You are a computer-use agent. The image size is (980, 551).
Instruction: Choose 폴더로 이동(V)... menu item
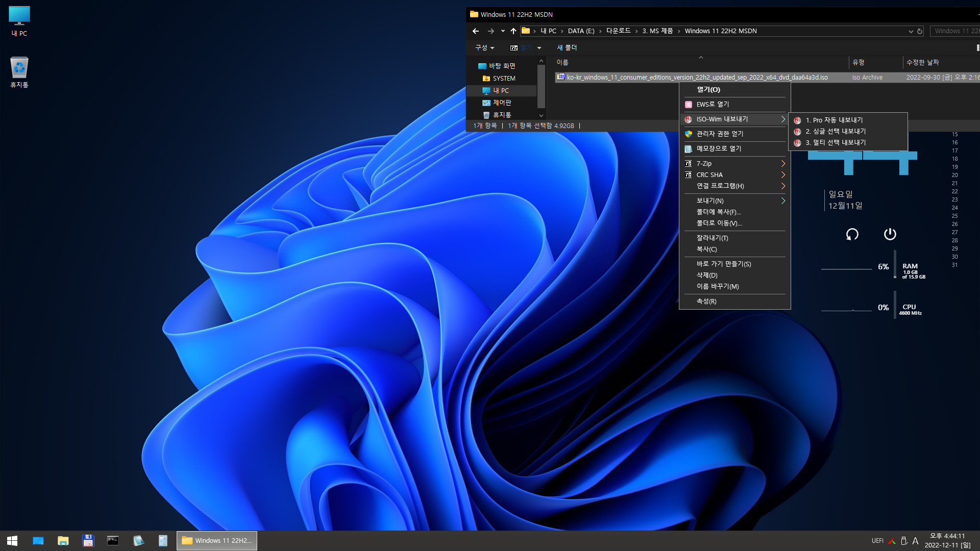click(735, 223)
